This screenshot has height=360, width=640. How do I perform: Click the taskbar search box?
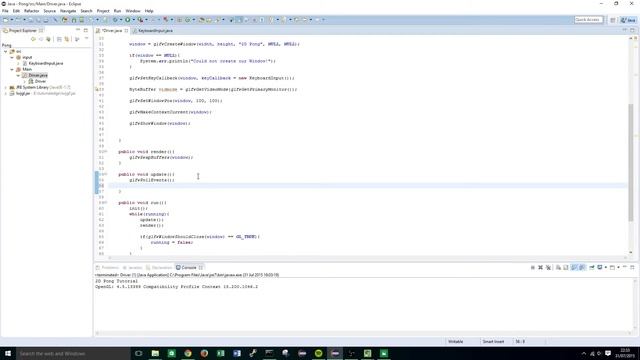[x=73, y=353]
